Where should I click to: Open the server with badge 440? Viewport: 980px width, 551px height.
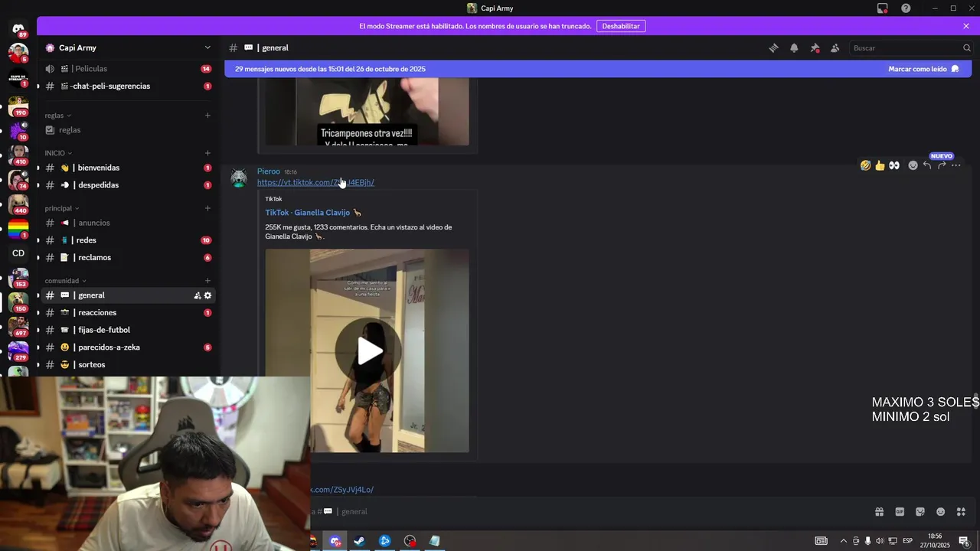point(18,204)
